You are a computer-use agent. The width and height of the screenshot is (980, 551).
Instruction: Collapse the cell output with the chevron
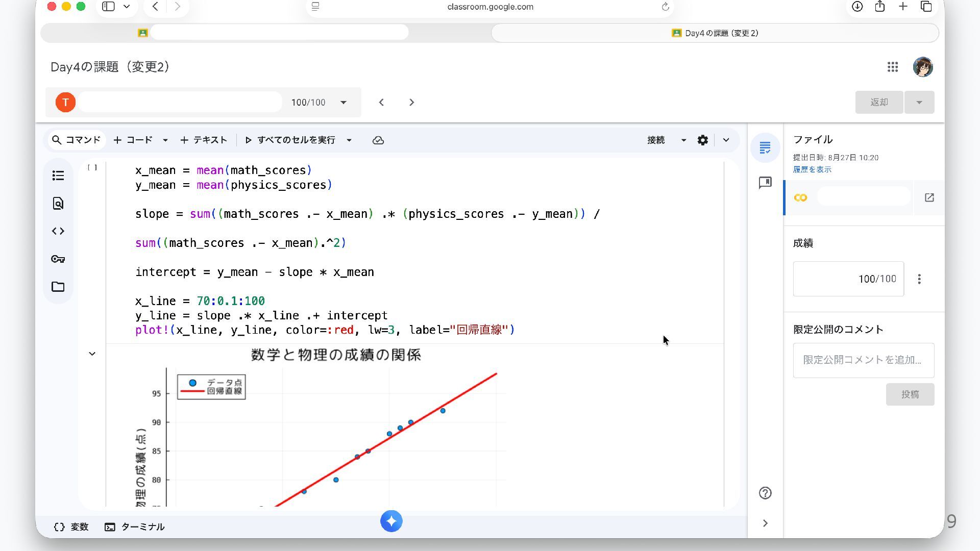point(92,354)
